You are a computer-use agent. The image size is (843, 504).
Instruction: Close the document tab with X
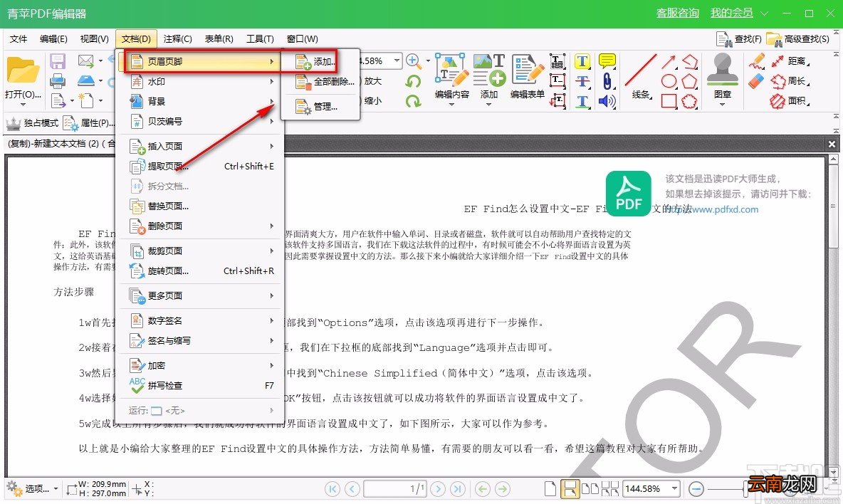(831, 144)
